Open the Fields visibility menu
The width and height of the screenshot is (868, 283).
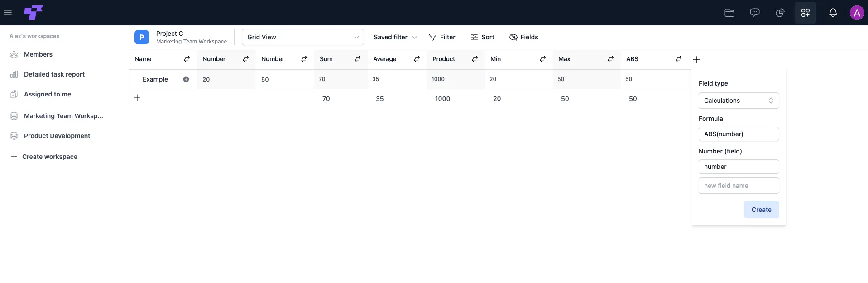click(x=523, y=37)
